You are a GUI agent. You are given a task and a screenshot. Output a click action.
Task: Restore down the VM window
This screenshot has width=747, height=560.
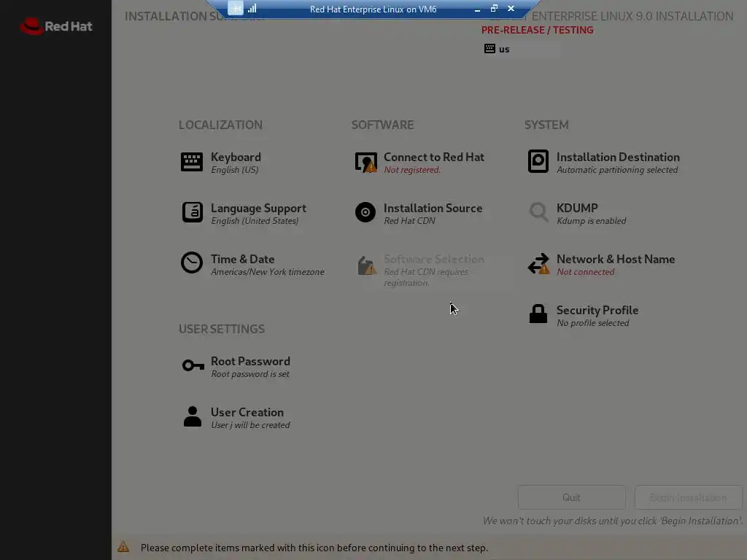tap(494, 8)
